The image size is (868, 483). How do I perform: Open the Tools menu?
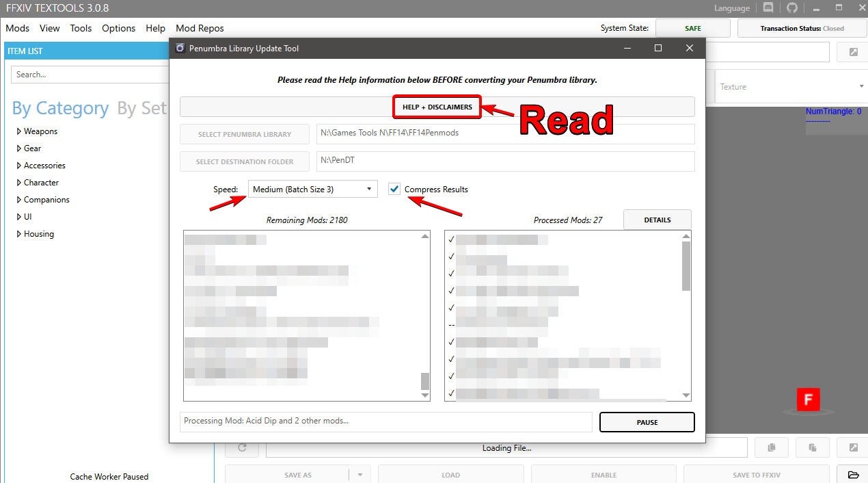tap(81, 28)
